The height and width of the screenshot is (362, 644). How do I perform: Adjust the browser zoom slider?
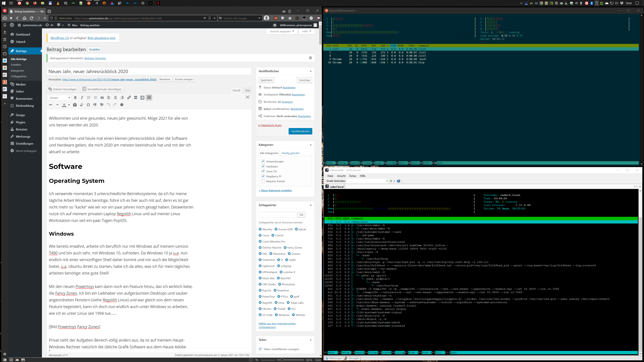point(282,360)
